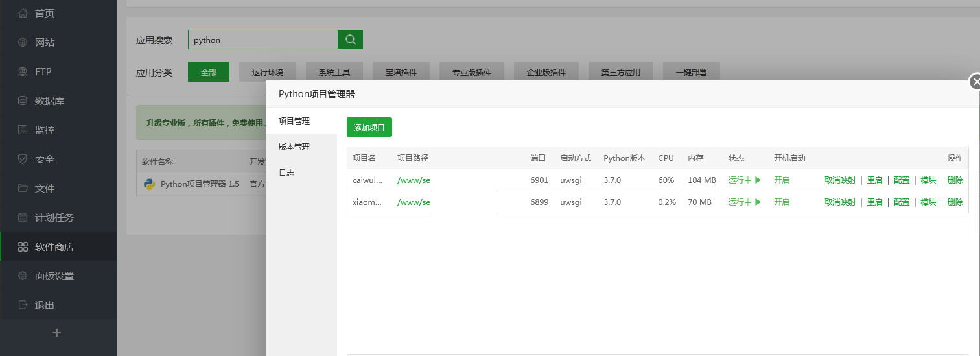Viewport: 980px width, 356px height.
Task: Open 配置 for the xiaom project
Action: 901,202
